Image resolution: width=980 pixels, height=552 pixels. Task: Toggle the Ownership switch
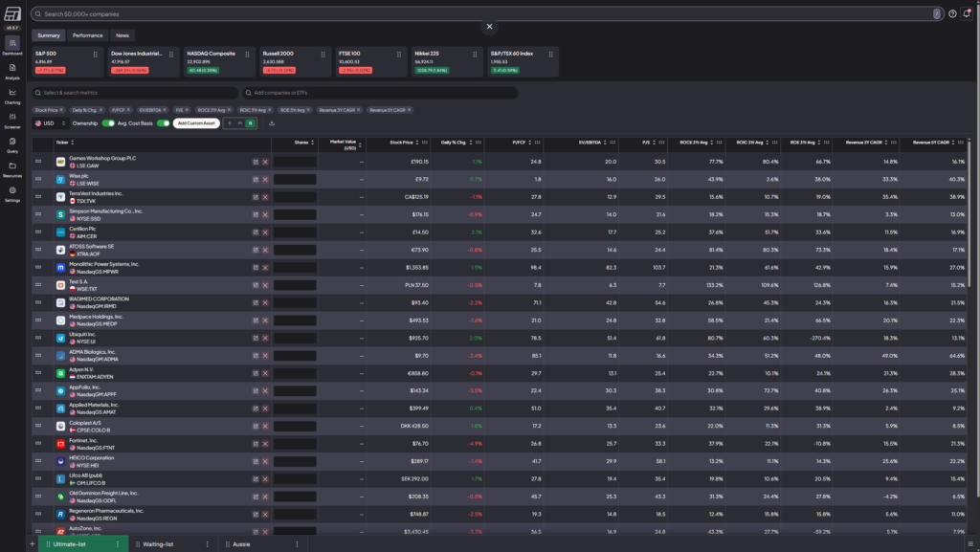[x=108, y=123]
